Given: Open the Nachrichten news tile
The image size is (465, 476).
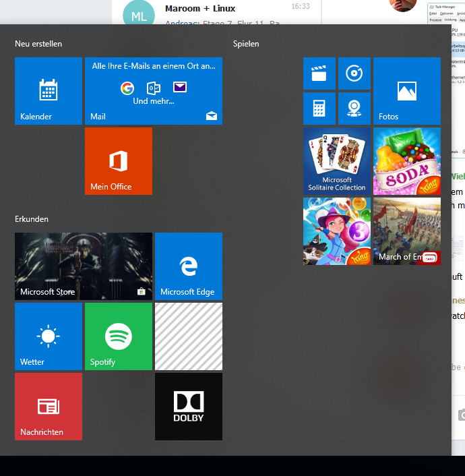Looking at the screenshot, I should (x=48, y=407).
